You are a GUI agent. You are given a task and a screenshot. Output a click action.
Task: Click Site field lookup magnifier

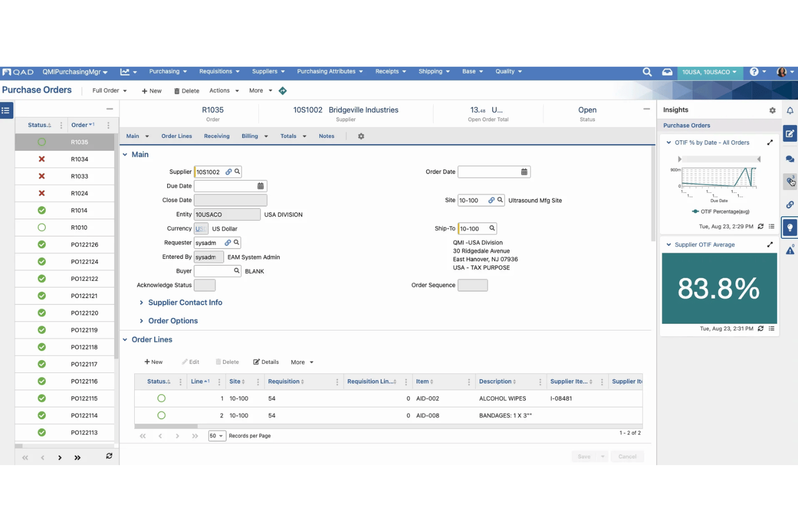(500, 200)
